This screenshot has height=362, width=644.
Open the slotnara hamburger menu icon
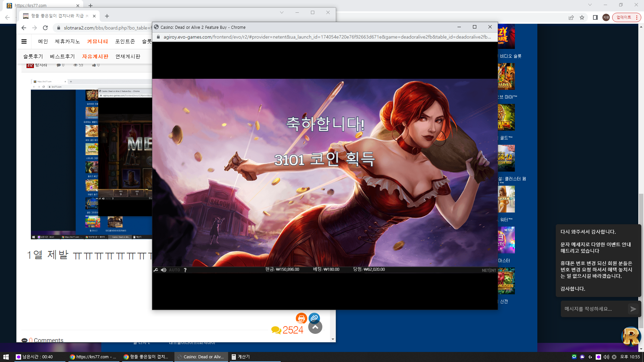pyautogui.click(x=24, y=42)
